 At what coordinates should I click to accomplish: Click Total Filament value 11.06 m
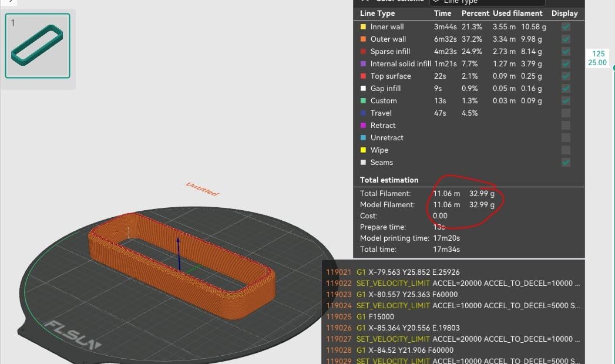tap(446, 194)
